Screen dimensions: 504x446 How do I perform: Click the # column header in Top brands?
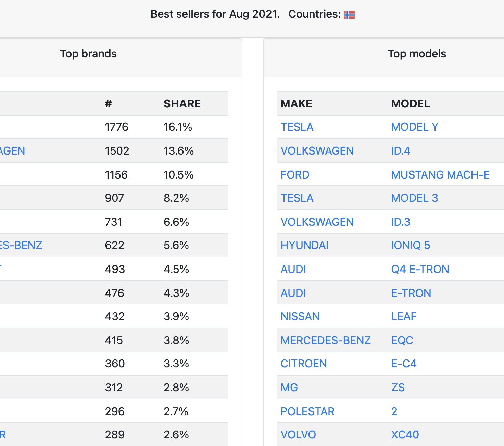[109, 104]
